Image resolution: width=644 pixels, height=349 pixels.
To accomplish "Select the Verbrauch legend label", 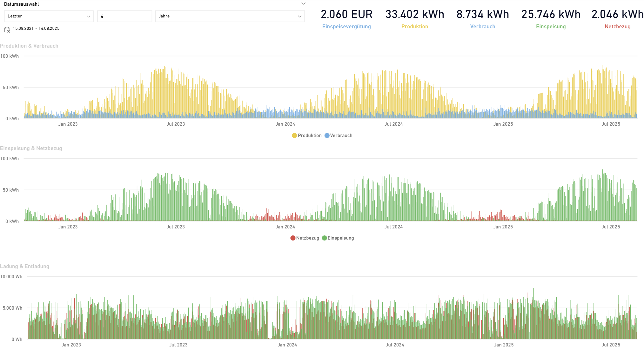I will coord(341,135).
